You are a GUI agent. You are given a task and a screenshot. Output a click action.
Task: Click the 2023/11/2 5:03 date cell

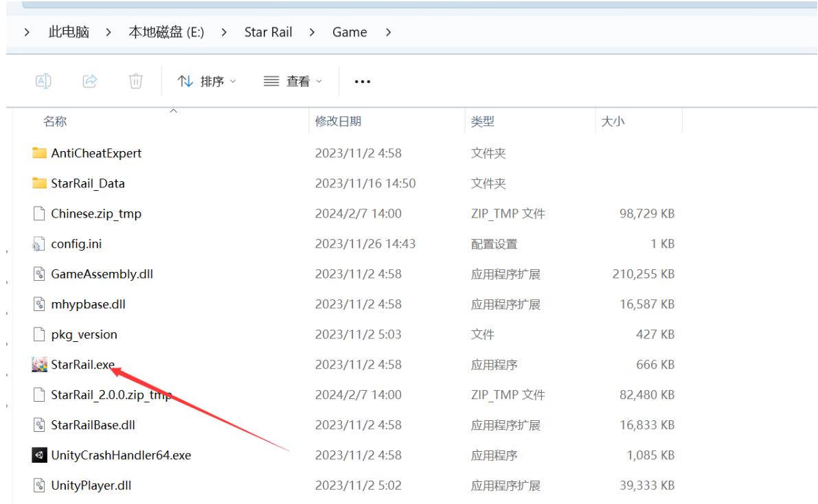click(359, 334)
